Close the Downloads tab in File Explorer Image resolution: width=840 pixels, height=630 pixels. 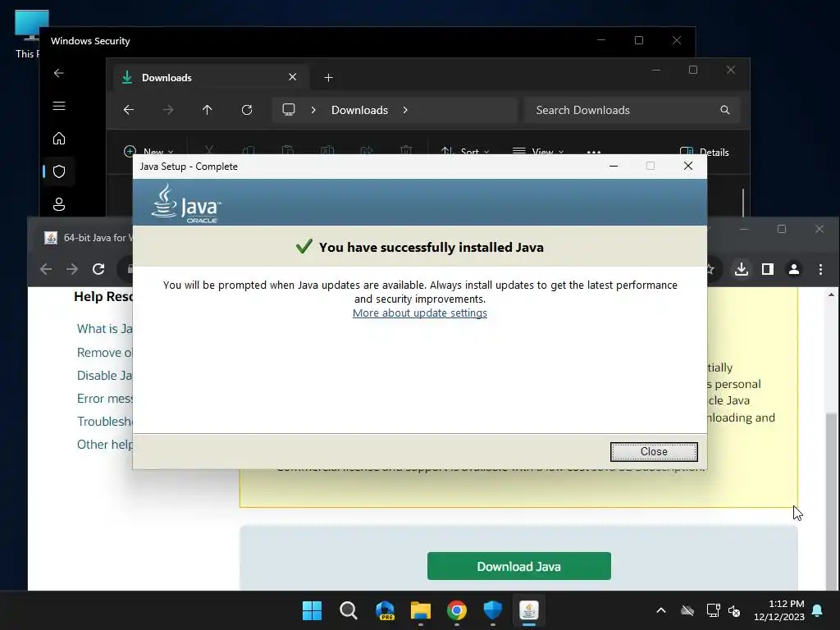tap(293, 77)
